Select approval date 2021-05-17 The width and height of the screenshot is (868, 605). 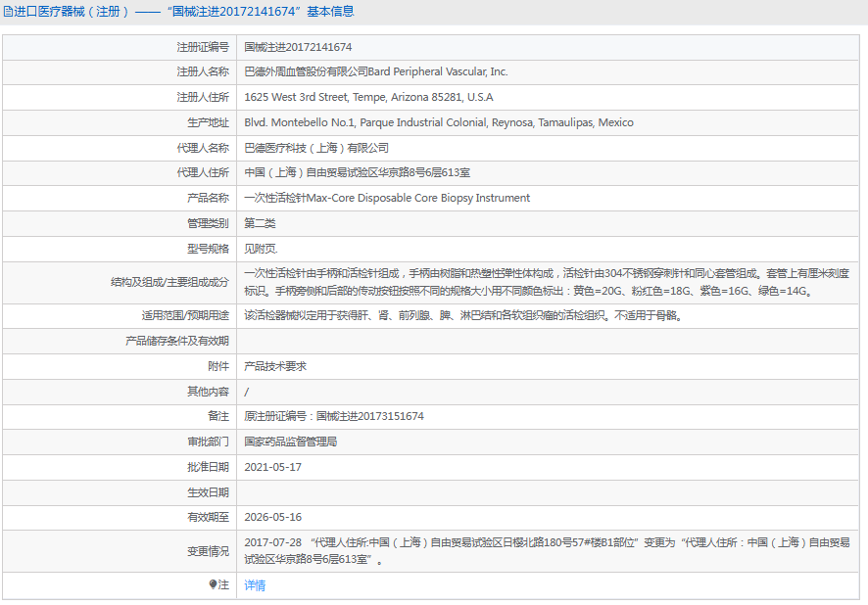(273, 467)
